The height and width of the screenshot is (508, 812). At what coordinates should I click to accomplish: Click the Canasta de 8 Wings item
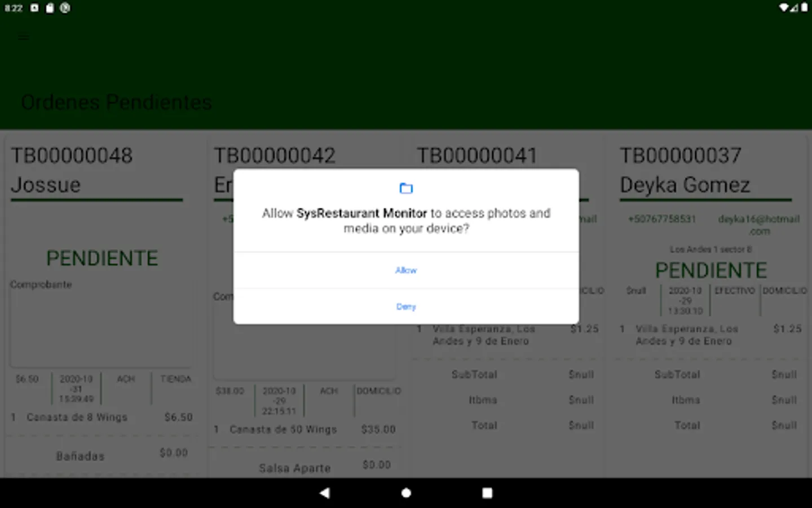click(x=77, y=417)
